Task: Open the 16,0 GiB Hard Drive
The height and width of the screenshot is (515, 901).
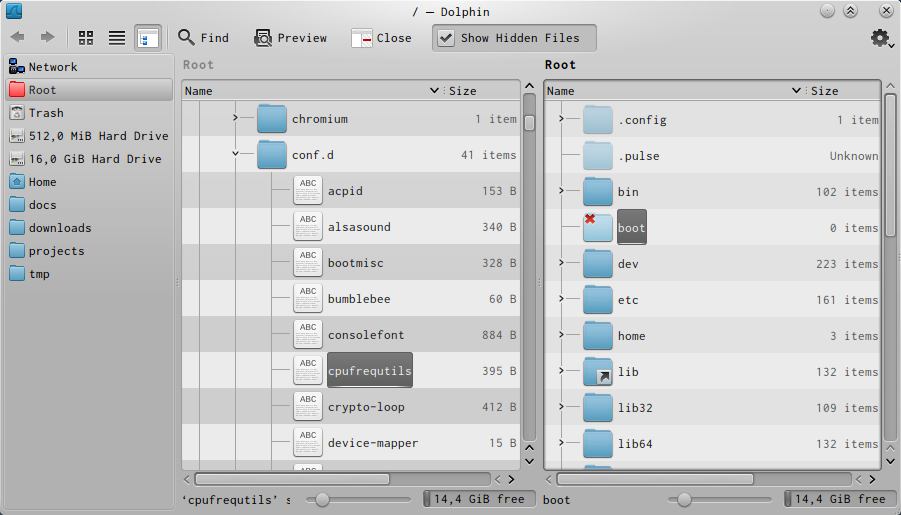Action: pos(89,159)
